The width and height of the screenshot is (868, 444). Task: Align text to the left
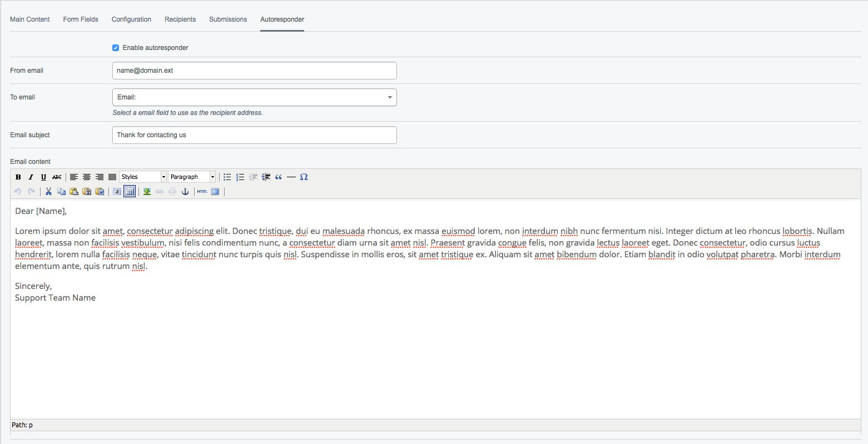74,177
